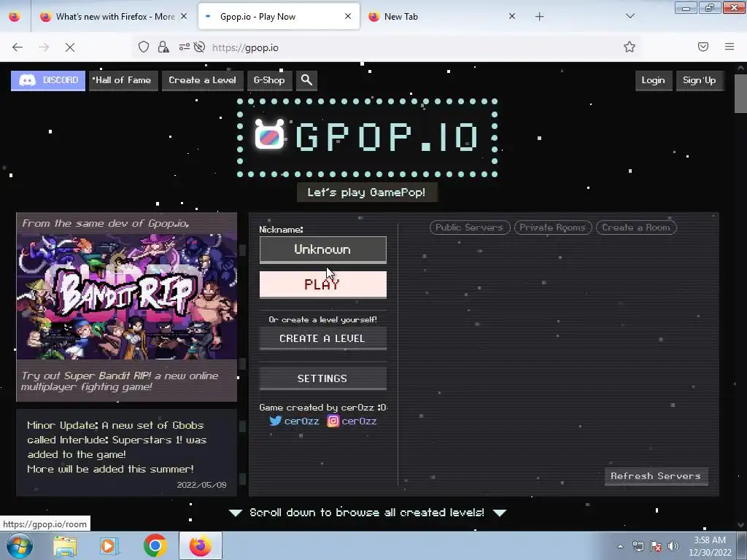
Task: Click left scroll-down triangle arrow
Action: point(236,513)
